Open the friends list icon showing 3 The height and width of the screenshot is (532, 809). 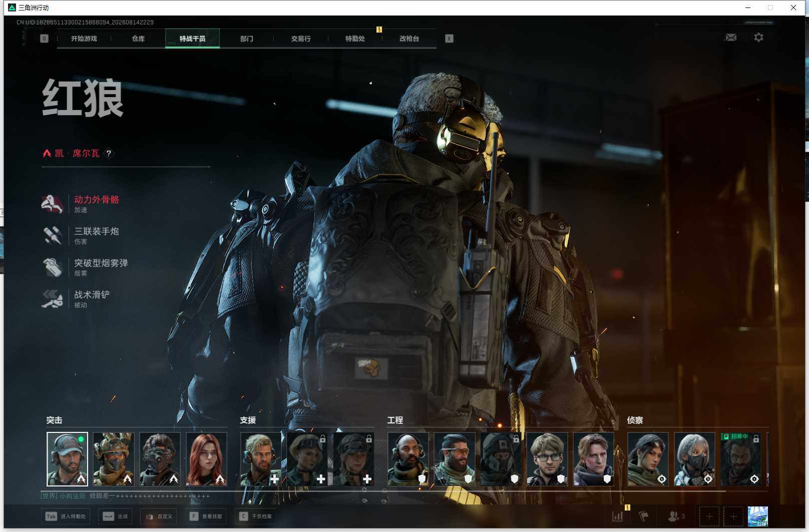click(676, 516)
